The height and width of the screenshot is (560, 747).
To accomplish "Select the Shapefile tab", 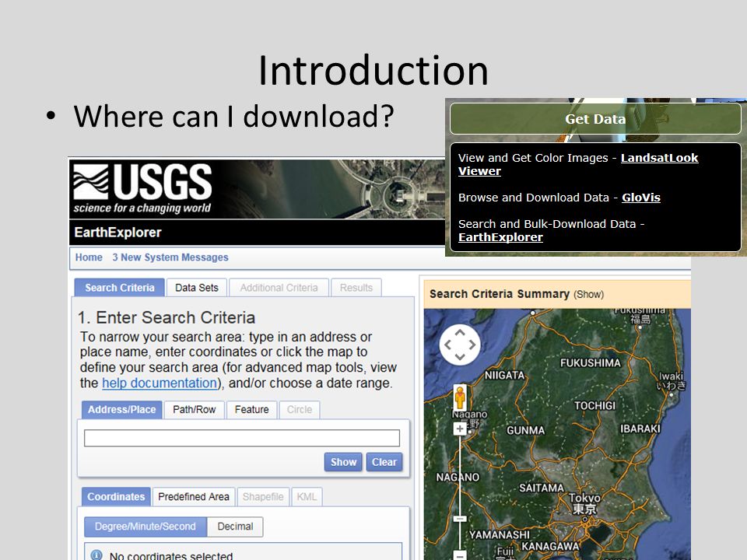I will click(263, 497).
